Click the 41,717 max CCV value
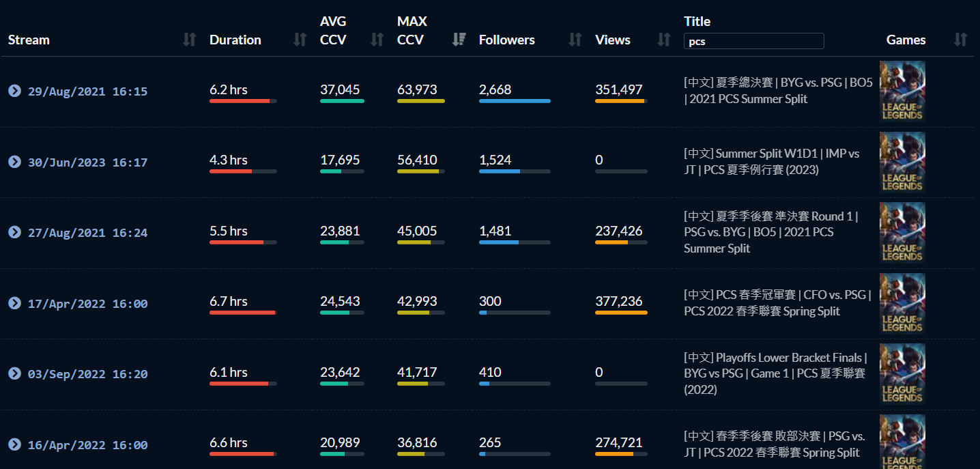Viewport: 980px width, 469px height. point(417,372)
